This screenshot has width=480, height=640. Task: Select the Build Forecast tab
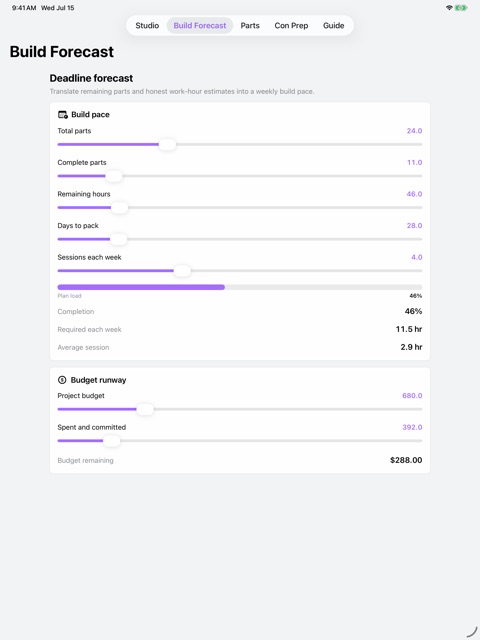[200, 25]
